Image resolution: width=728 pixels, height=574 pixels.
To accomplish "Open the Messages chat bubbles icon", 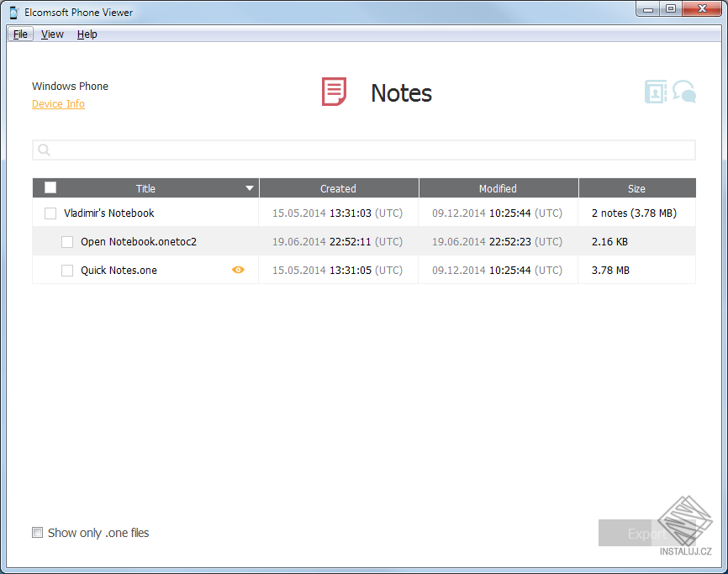I will [x=684, y=92].
